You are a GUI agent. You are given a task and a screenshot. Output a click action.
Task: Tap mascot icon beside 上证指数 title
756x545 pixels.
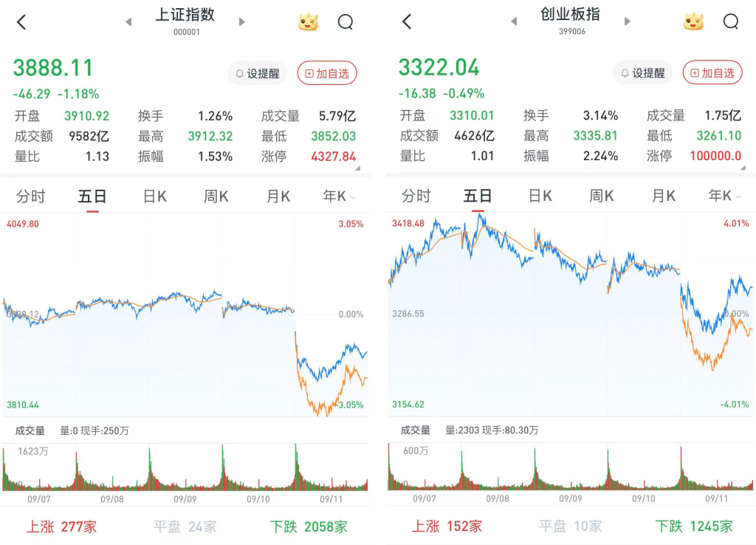(x=308, y=21)
